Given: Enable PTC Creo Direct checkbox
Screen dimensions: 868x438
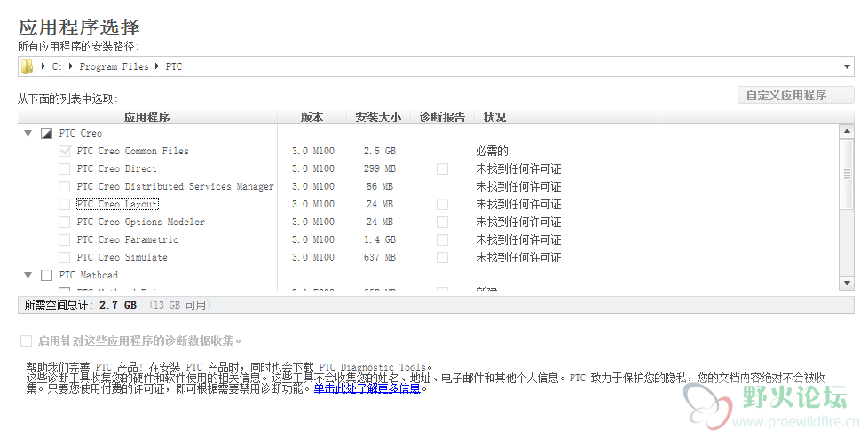Looking at the screenshot, I should pyautogui.click(x=65, y=168).
